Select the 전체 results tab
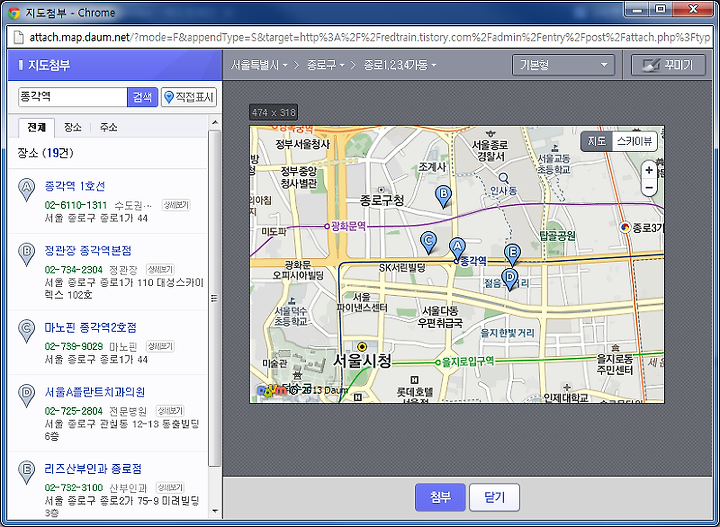 pos(37,128)
